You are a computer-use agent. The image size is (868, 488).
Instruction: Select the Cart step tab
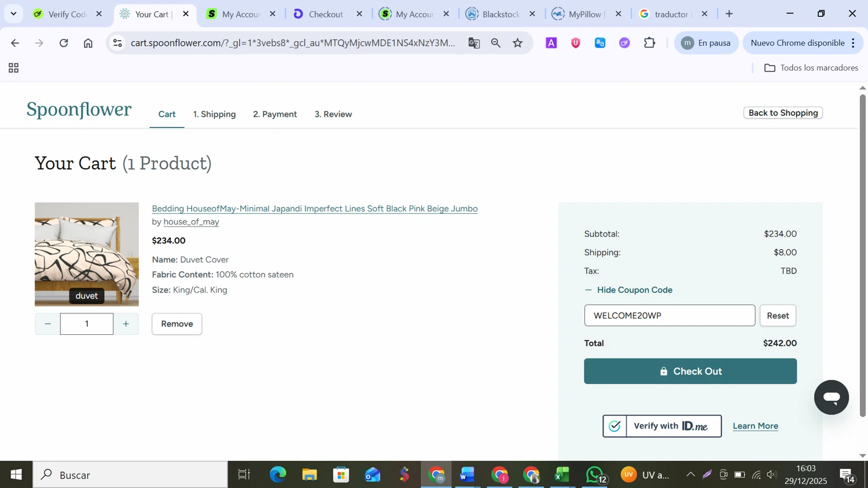(x=167, y=114)
